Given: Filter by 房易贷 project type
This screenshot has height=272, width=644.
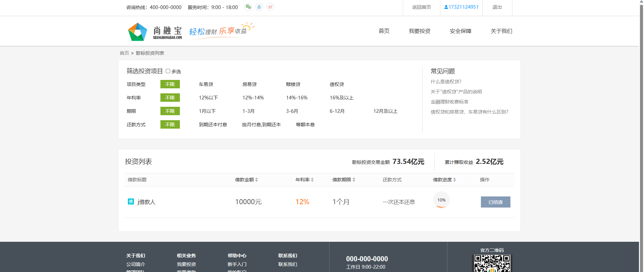Looking at the screenshot, I should (x=250, y=84).
